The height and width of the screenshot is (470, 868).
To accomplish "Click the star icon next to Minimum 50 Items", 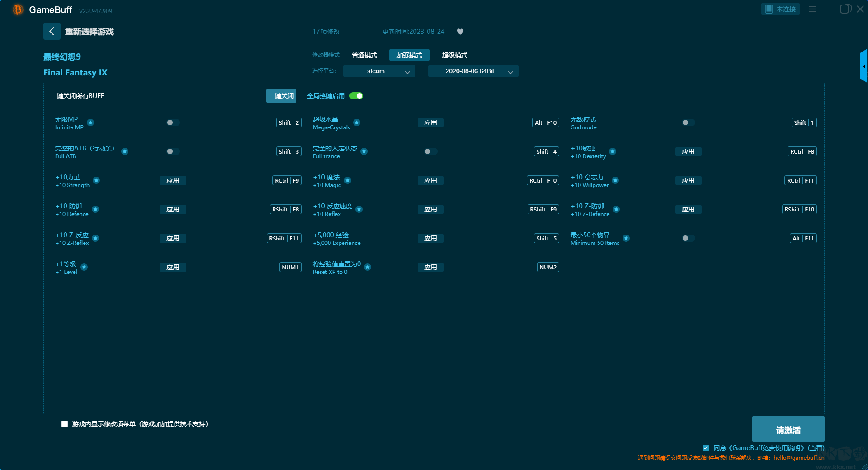I will pos(626,238).
